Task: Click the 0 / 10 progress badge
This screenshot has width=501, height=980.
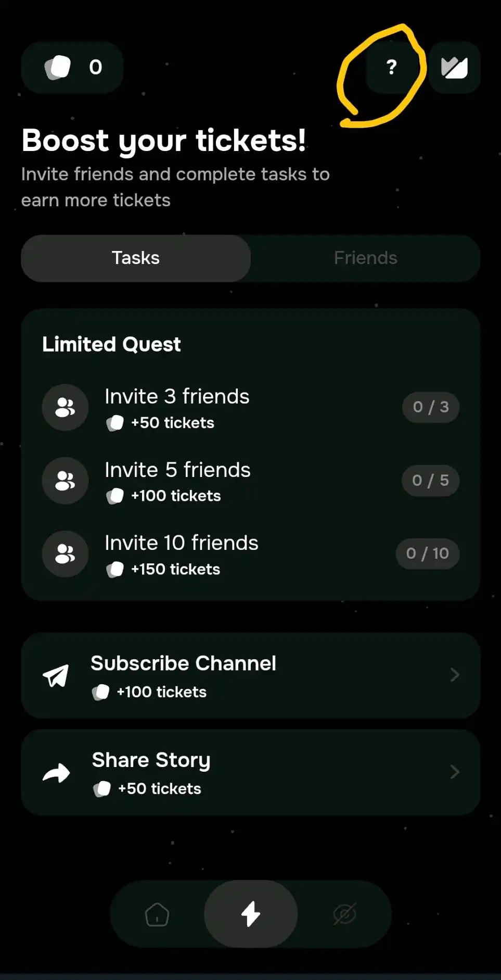Action: (427, 554)
